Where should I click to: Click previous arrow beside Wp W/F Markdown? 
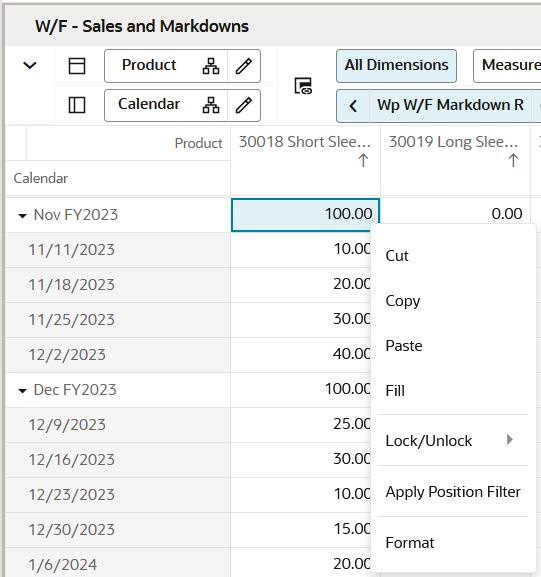(x=353, y=106)
